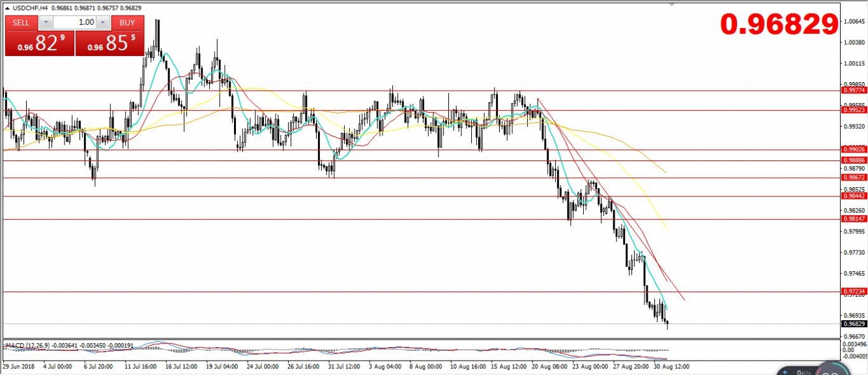Click the 30 Aug 12:00 time axis label

pyautogui.click(x=671, y=367)
